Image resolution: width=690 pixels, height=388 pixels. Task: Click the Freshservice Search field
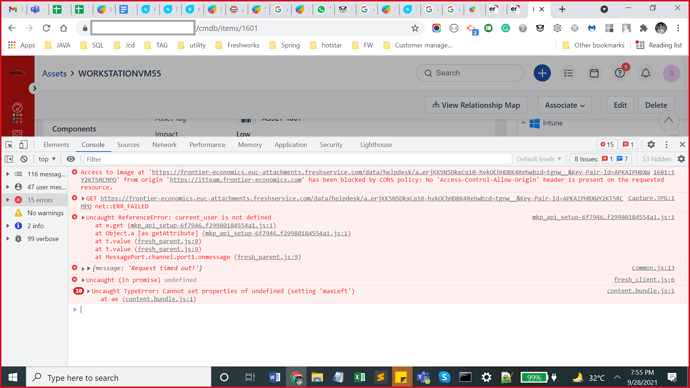470,73
